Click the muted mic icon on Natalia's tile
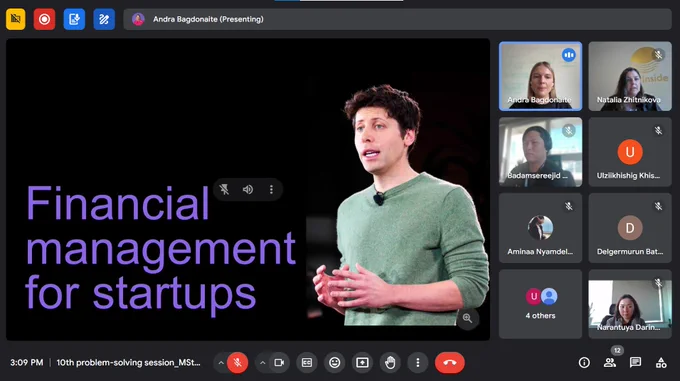The image size is (680, 381). tap(658, 55)
